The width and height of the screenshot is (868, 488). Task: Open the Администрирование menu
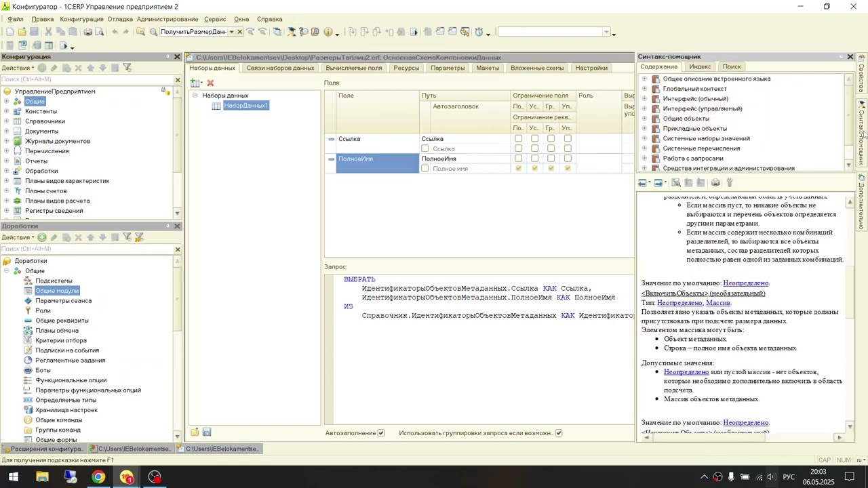[x=167, y=19]
